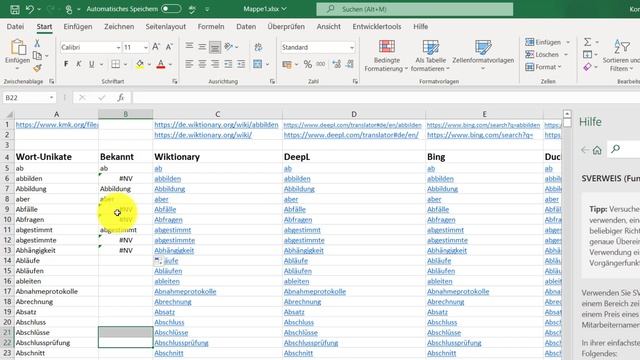The image size is (640, 360).
Task: Apply the yellow fill color bucket
Action: tap(140, 64)
